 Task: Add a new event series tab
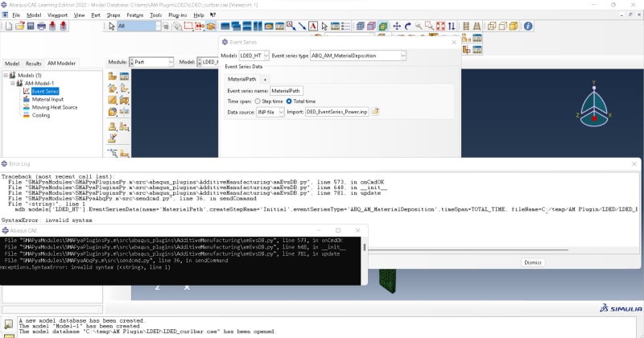coord(265,79)
